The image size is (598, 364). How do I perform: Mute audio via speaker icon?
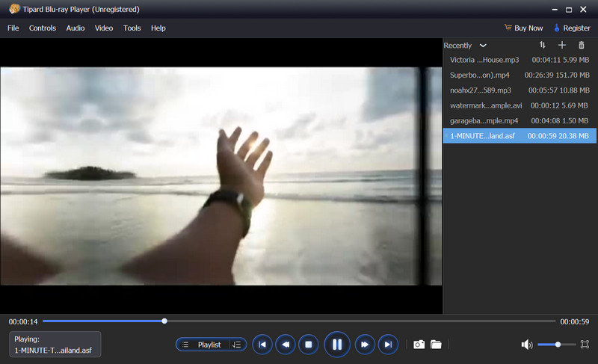coord(527,345)
